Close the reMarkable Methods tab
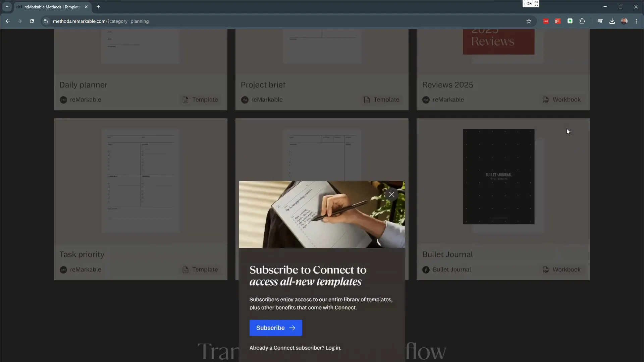The height and width of the screenshot is (362, 644). [86, 7]
